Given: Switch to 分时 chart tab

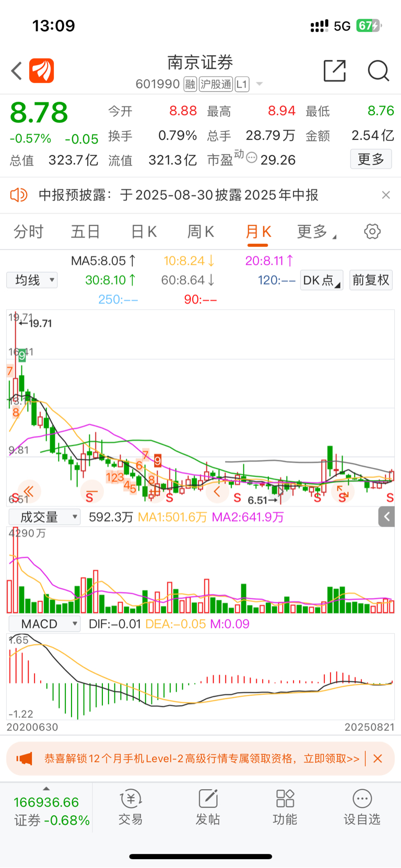Looking at the screenshot, I should coord(28,231).
